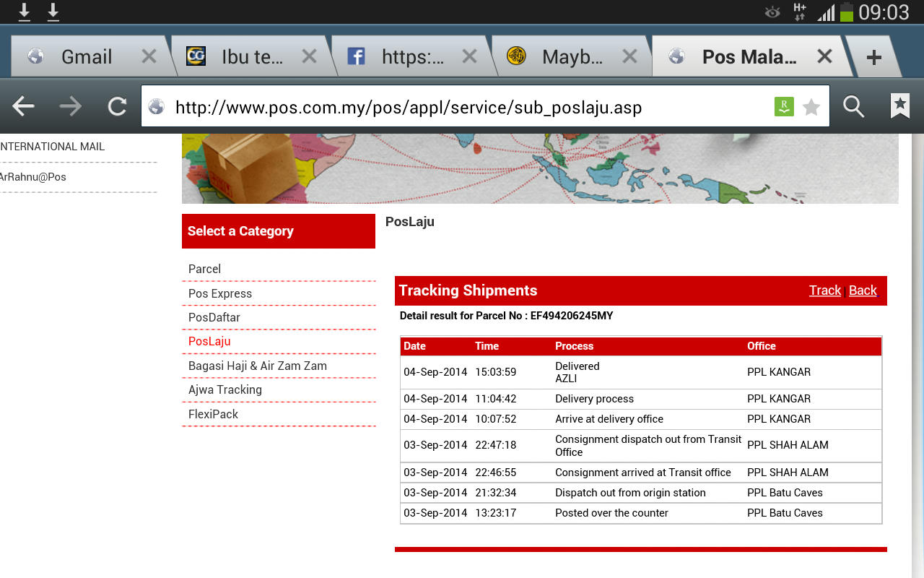This screenshot has height=578, width=924.
Task: Close the Ibu te... tab
Action: click(x=309, y=56)
